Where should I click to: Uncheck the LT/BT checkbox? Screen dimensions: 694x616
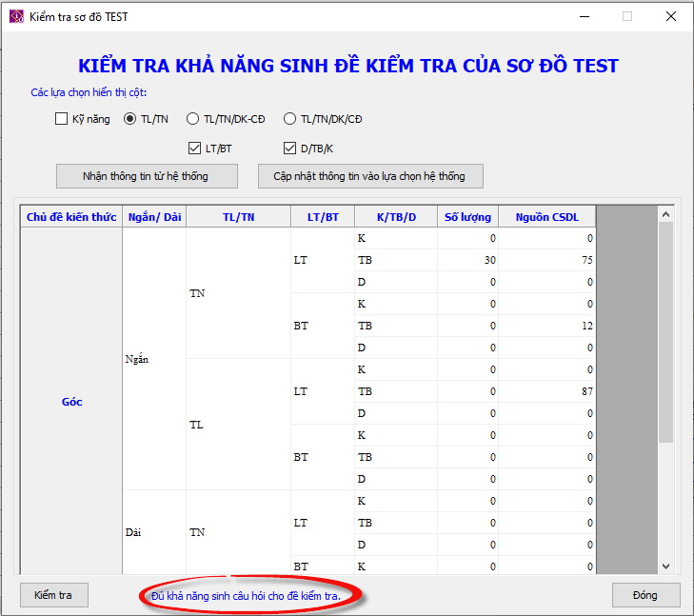[x=194, y=149]
